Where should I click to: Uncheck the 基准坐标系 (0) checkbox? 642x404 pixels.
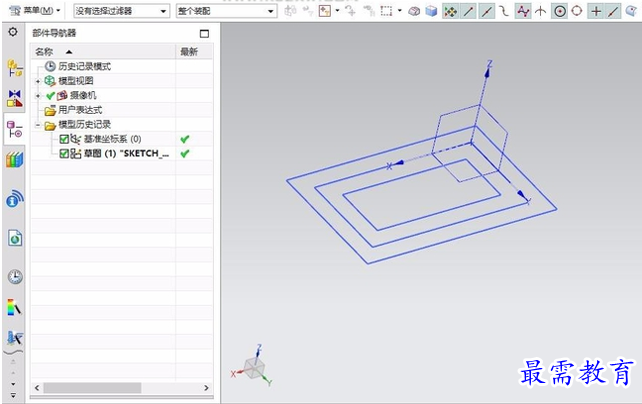[64, 139]
